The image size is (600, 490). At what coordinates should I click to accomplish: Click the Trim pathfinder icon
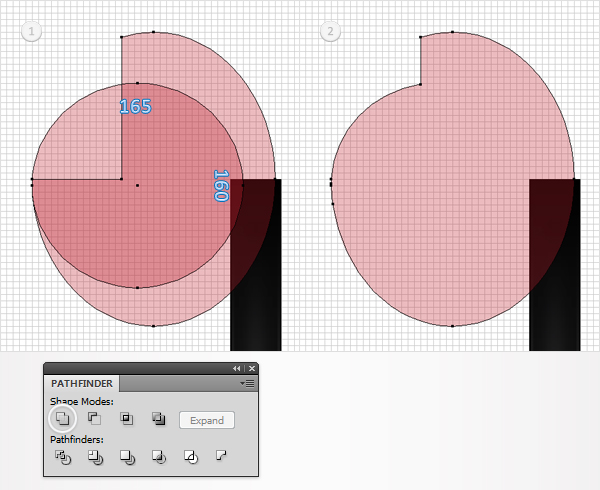[x=95, y=457]
